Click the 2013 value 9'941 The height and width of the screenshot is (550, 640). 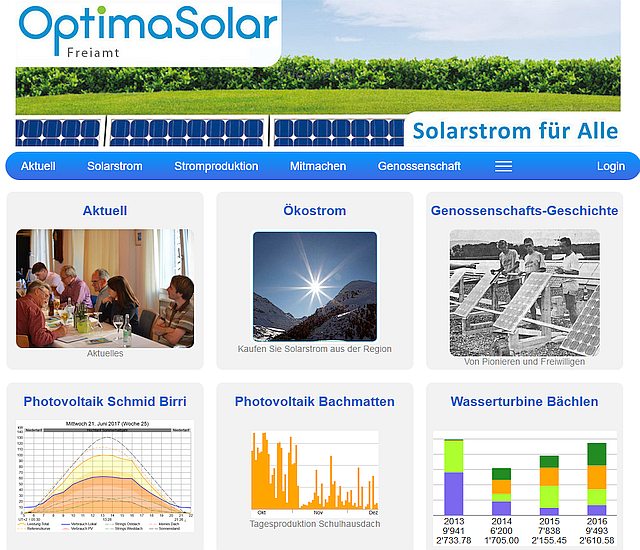(453, 531)
